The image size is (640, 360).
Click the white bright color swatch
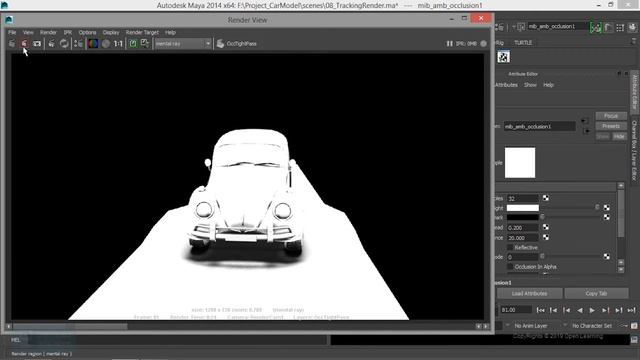(523, 208)
